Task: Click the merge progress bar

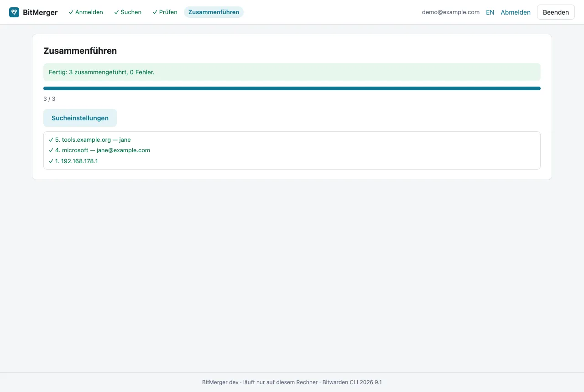Action: [x=292, y=88]
